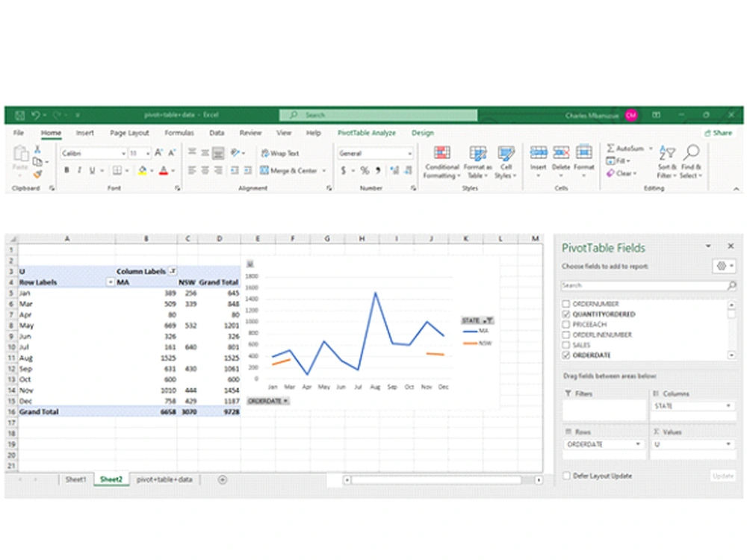This screenshot has width=747, height=560.
Task: Open Cell Styles gallery
Action: tap(506, 162)
